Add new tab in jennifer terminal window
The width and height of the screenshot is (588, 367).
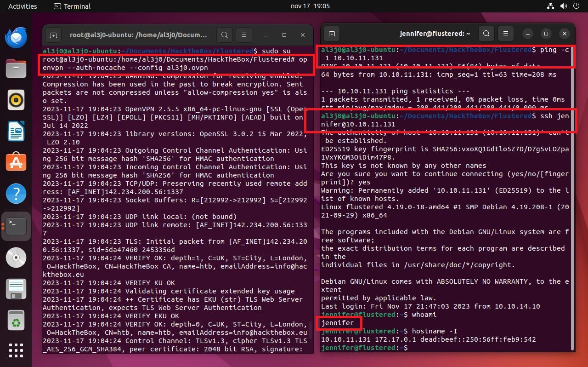332,34
